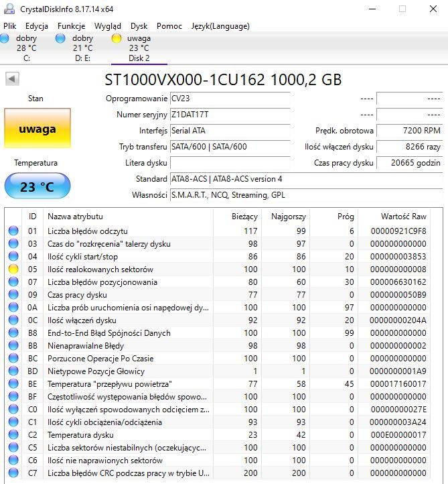Click the transfer mode field SATA/600
Screen dimensions: 448x484
pyautogui.click(x=230, y=147)
